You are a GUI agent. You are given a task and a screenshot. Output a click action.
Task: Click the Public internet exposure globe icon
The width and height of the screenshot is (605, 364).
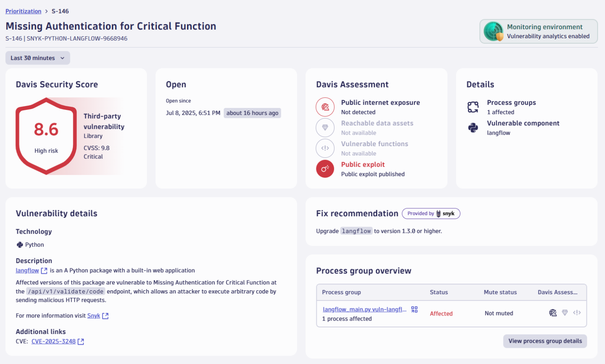[325, 107]
